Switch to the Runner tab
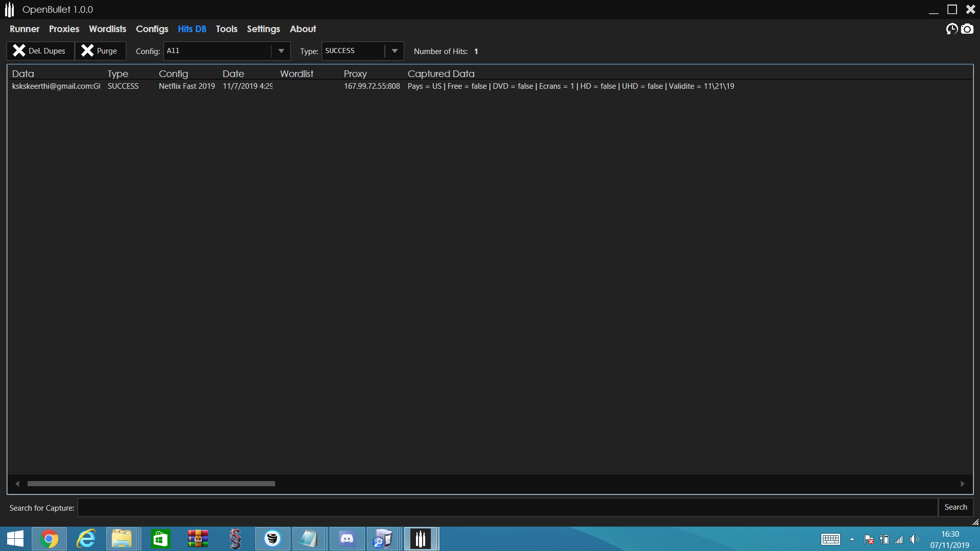The height and width of the screenshot is (551, 980). (24, 29)
